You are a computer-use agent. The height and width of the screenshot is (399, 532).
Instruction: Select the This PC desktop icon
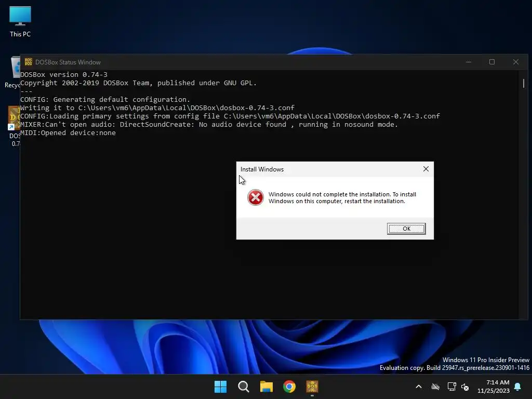coord(20,21)
